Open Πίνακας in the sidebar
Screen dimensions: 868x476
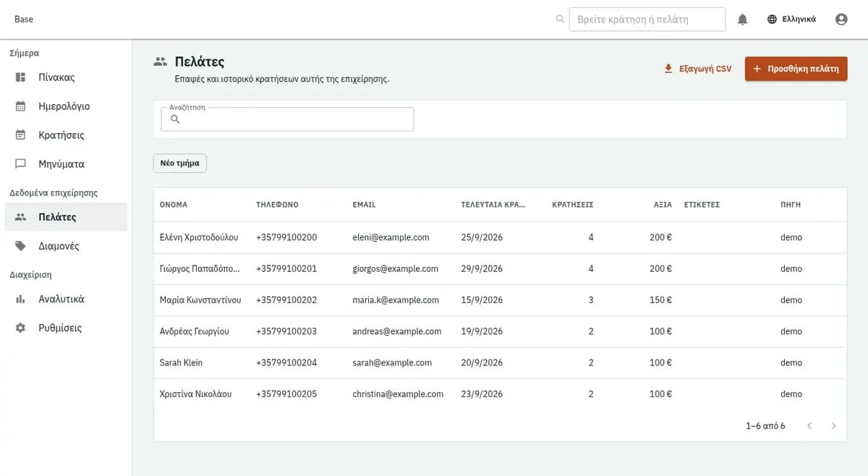click(x=66, y=77)
